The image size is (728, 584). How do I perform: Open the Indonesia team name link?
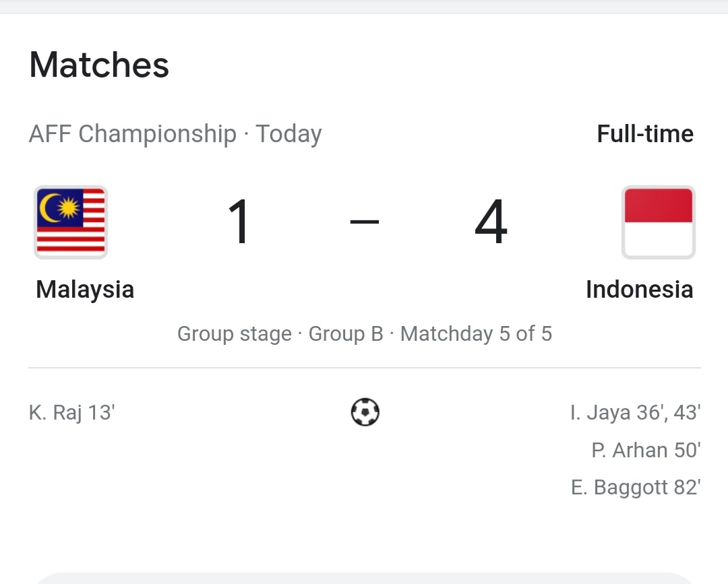[639, 290]
